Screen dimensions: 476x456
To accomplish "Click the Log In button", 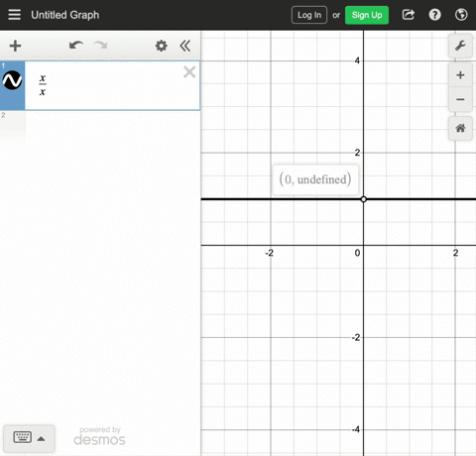I will pyautogui.click(x=309, y=15).
